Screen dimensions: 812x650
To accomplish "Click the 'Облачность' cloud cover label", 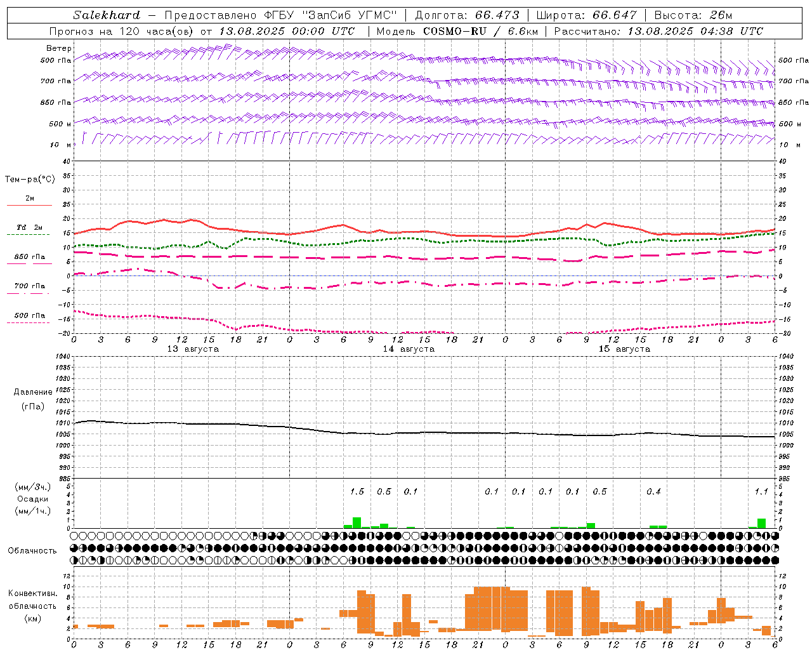I will pyautogui.click(x=32, y=550).
